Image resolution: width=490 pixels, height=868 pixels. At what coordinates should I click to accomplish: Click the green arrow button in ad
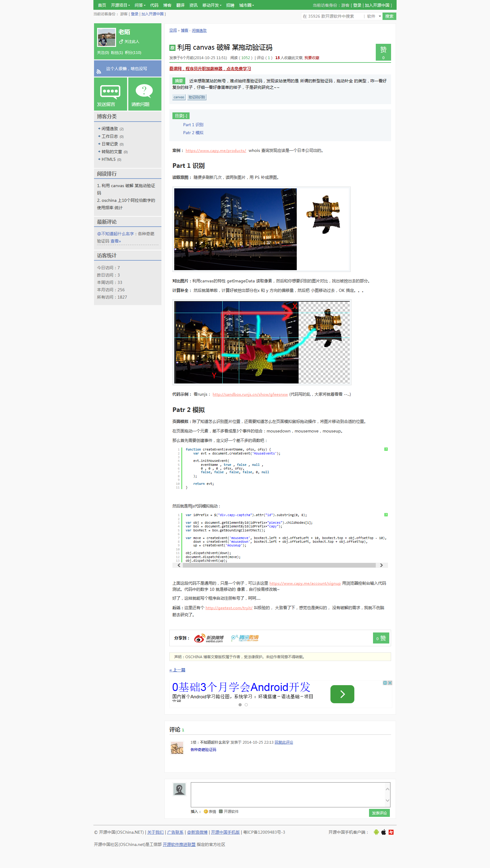(x=342, y=694)
